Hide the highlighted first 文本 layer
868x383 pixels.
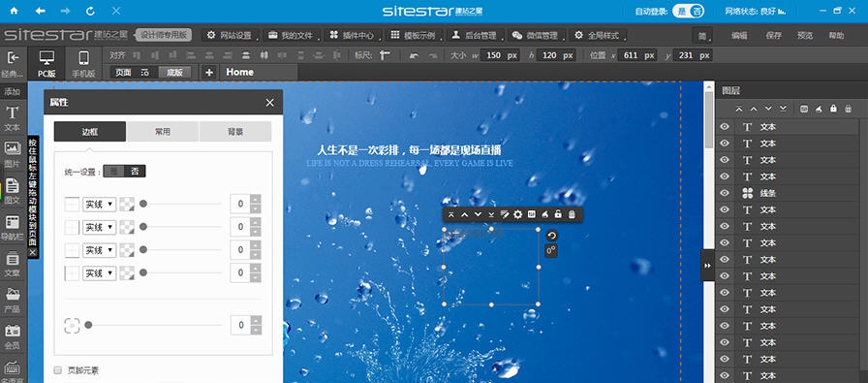pyautogui.click(x=724, y=126)
